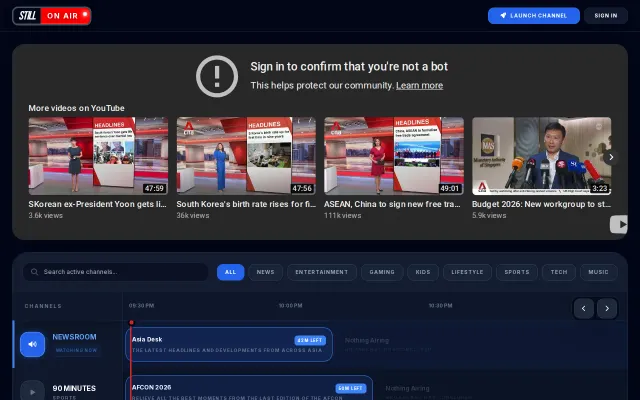Click the timeline previous arrow button
This screenshot has height=400, width=640.
pos(584,309)
